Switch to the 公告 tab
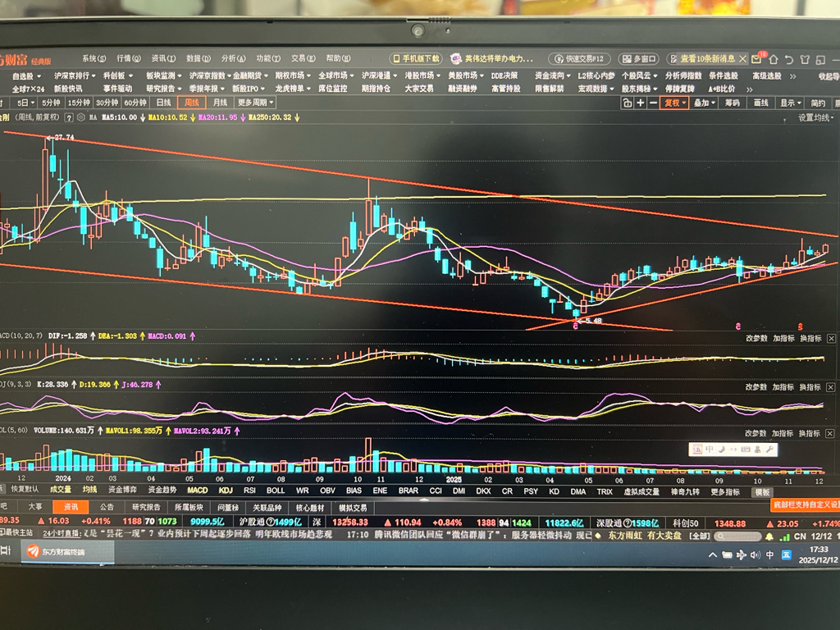 107,507
